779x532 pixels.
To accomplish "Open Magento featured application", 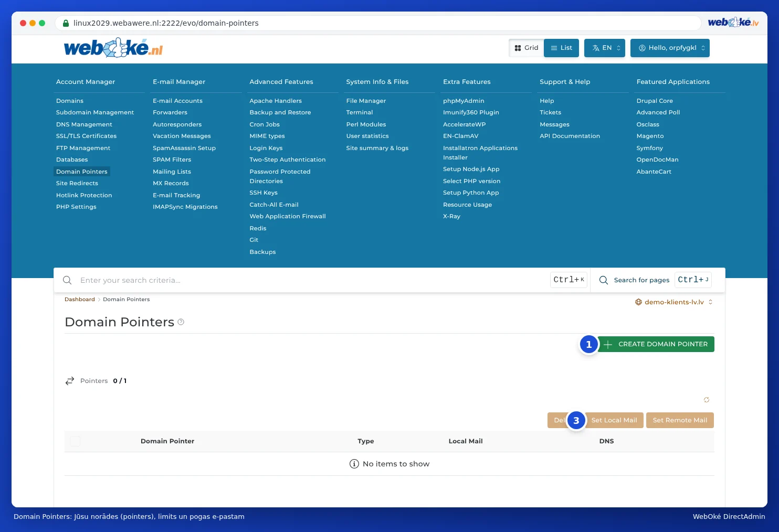I will pyautogui.click(x=650, y=136).
